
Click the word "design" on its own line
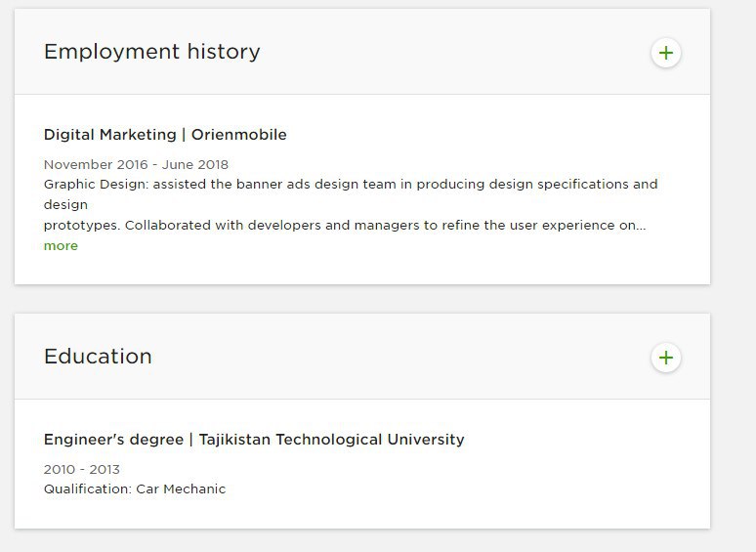pyautogui.click(x=65, y=205)
